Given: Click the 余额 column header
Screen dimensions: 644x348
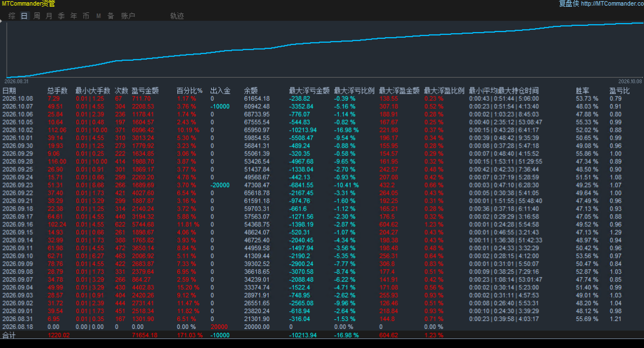Looking at the screenshot, I should (251, 91).
